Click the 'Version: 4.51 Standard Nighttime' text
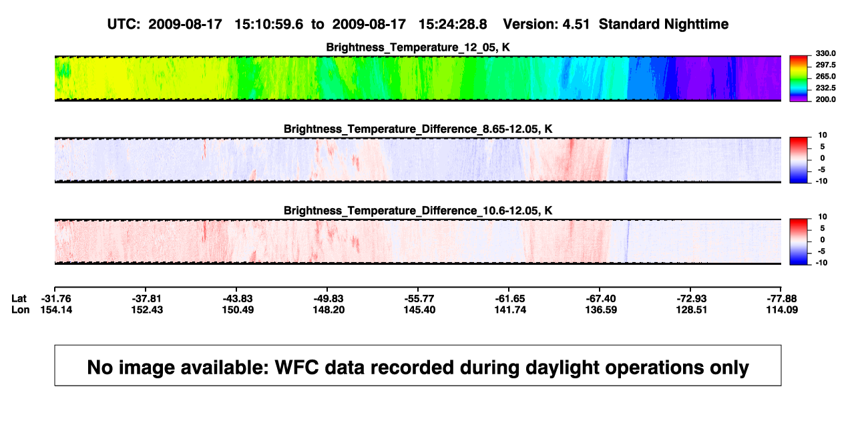The image size is (868, 445). [x=616, y=25]
